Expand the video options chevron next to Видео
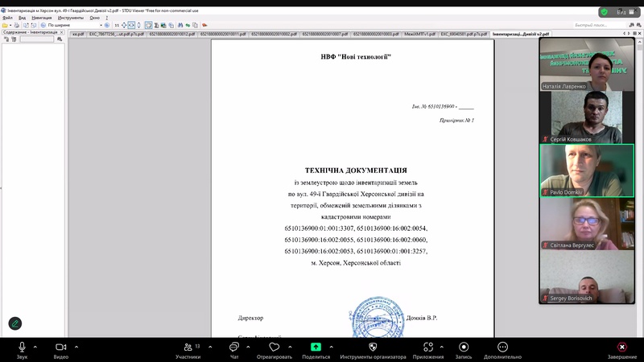Screen dimensions: 644x362 (x=76, y=347)
